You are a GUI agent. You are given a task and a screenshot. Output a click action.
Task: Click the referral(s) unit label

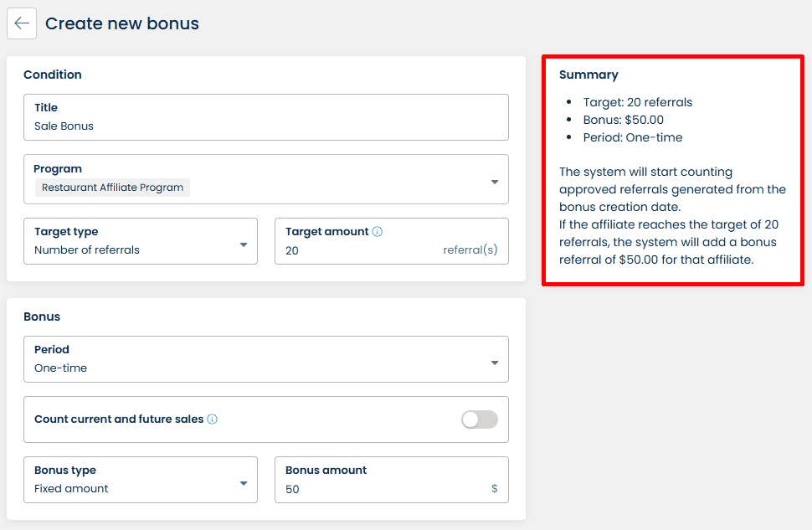click(470, 250)
